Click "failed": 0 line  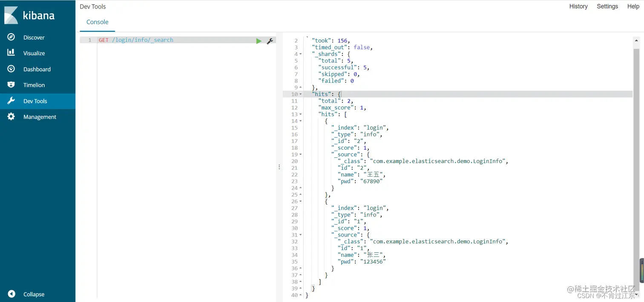336,81
